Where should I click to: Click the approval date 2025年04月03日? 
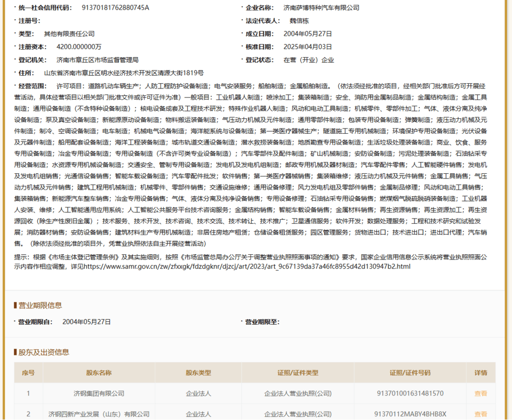tap(308, 47)
